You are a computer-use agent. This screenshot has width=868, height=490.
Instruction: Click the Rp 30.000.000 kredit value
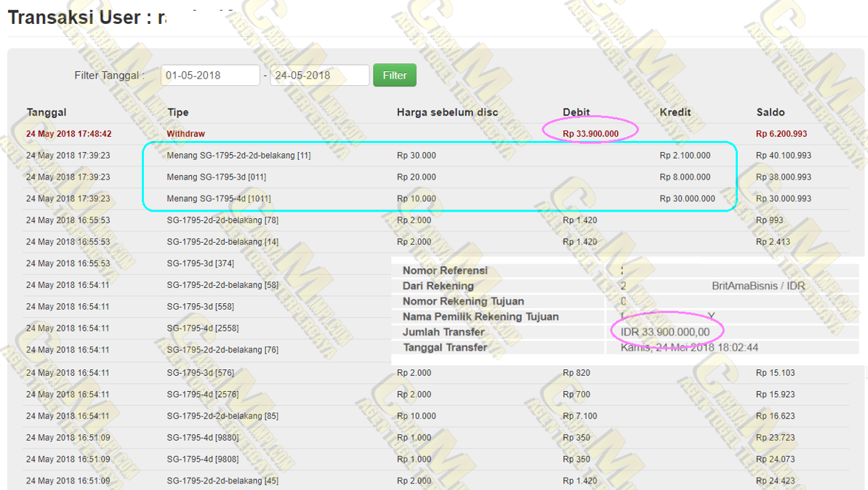(x=687, y=198)
